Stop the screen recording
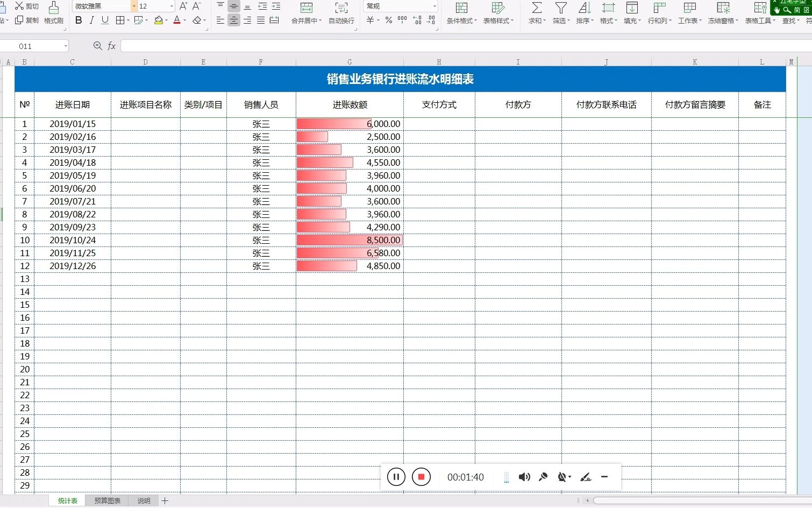The height and width of the screenshot is (508, 812). 421,477
